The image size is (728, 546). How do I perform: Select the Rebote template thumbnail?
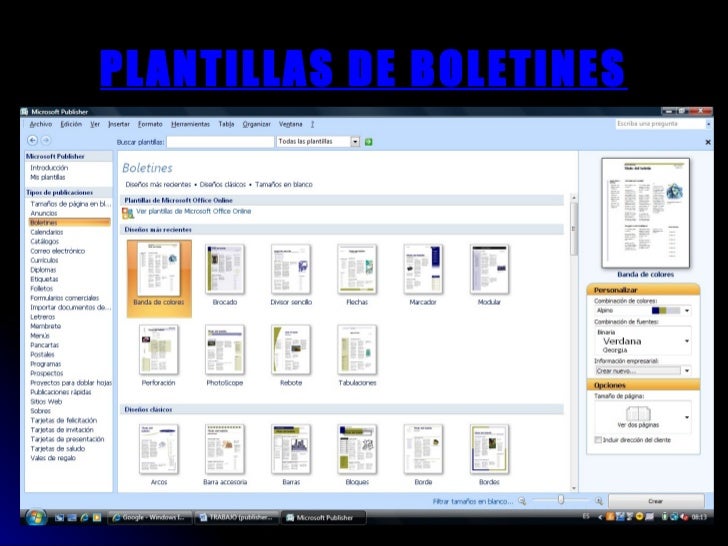[x=291, y=350]
